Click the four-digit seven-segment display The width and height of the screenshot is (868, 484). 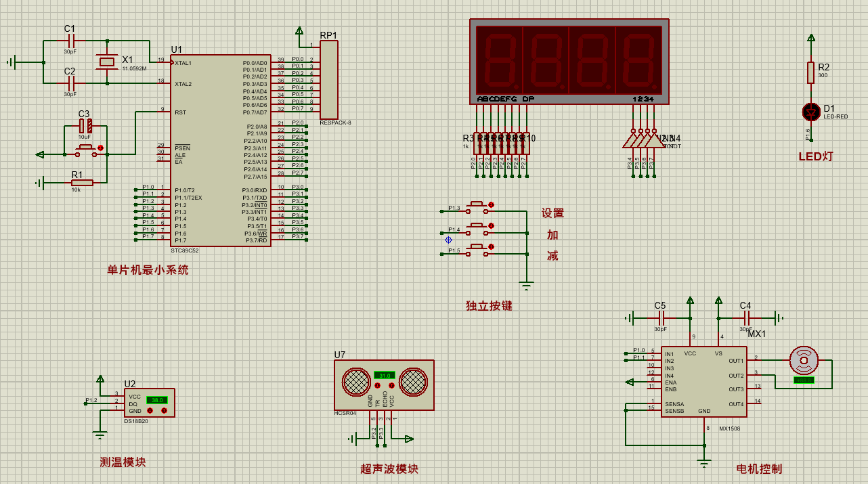tap(569, 61)
